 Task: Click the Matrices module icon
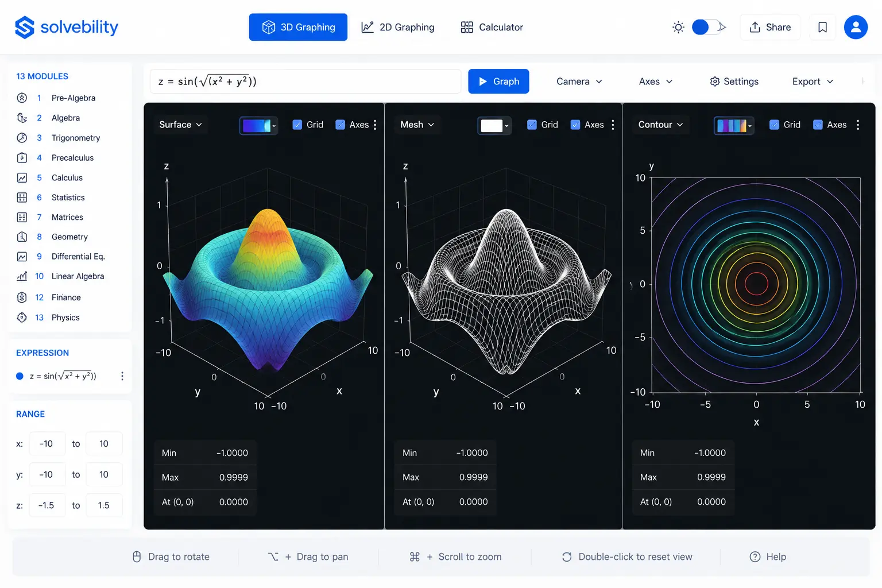22,217
